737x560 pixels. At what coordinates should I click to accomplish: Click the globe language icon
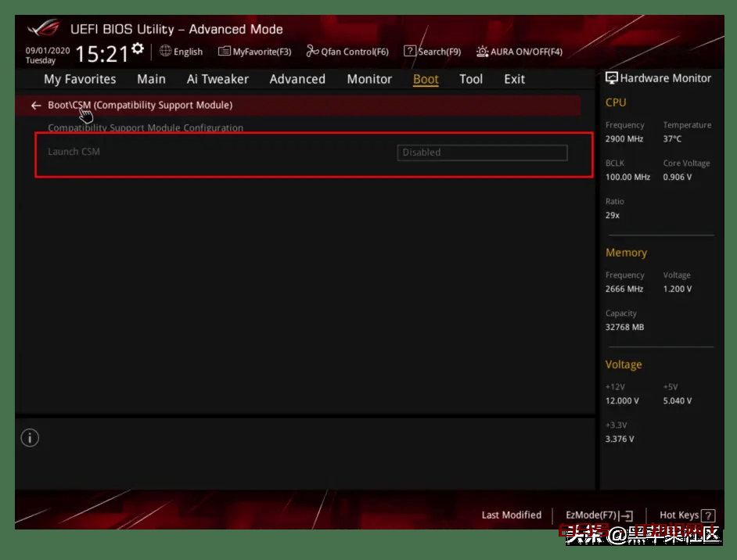click(x=165, y=52)
